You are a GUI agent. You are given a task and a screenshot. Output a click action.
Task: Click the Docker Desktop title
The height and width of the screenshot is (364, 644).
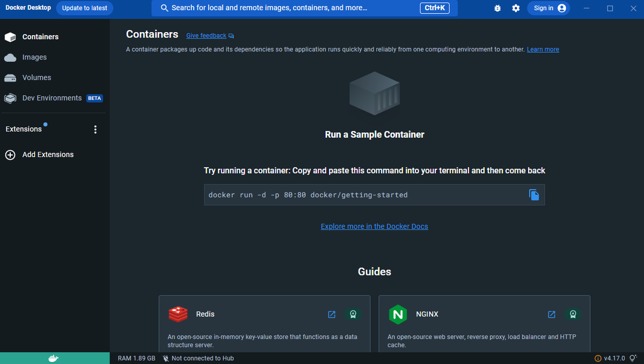(x=28, y=8)
